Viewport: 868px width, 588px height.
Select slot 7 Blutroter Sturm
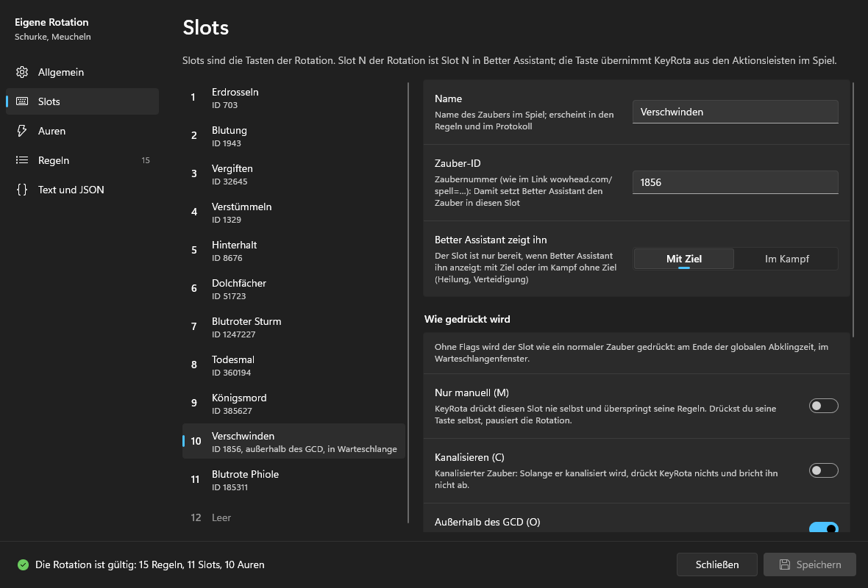tap(294, 327)
